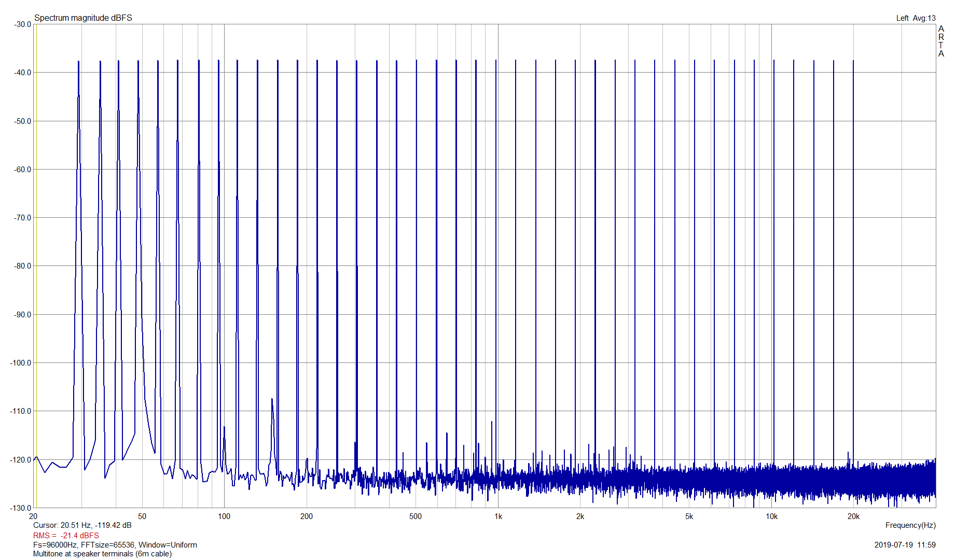Click the 'Spectrum magnitude dBFS' title
The image size is (969, 560).
click(83, 18)
